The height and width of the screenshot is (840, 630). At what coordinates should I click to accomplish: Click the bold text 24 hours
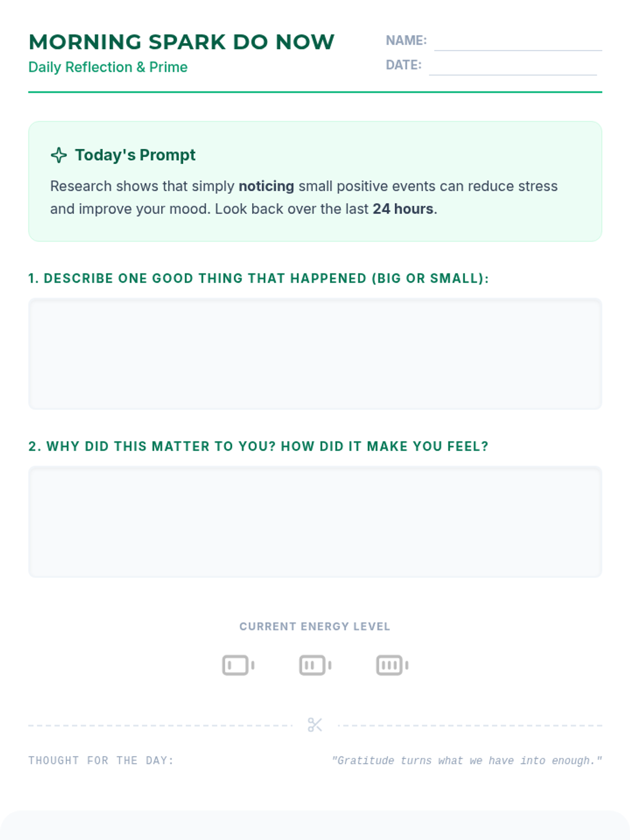(403, 209)
